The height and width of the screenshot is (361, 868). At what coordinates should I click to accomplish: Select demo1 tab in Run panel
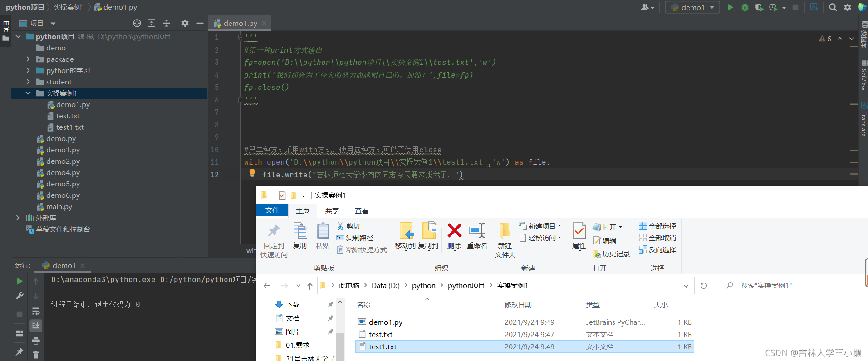click(x=63, y=265)
